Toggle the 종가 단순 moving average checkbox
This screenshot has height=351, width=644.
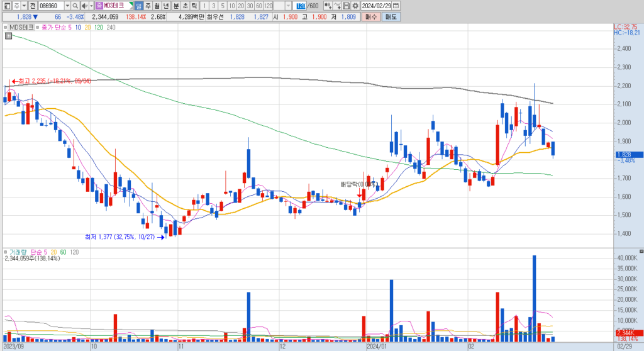(38, 28)
